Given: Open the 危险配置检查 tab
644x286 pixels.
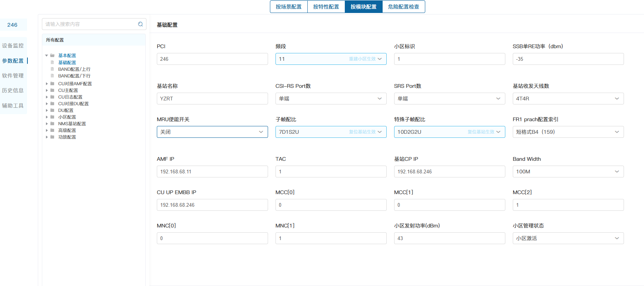Looking at the screenshot, I should coord(404,7).
